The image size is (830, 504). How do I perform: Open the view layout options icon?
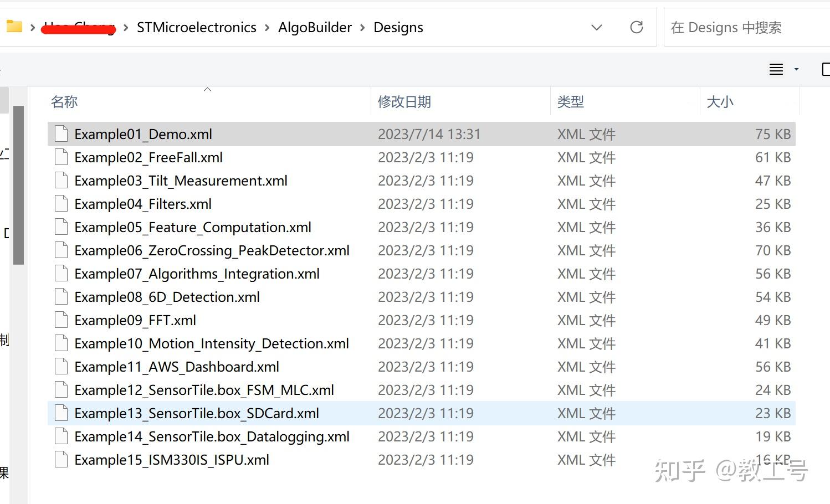coord(776,69)
